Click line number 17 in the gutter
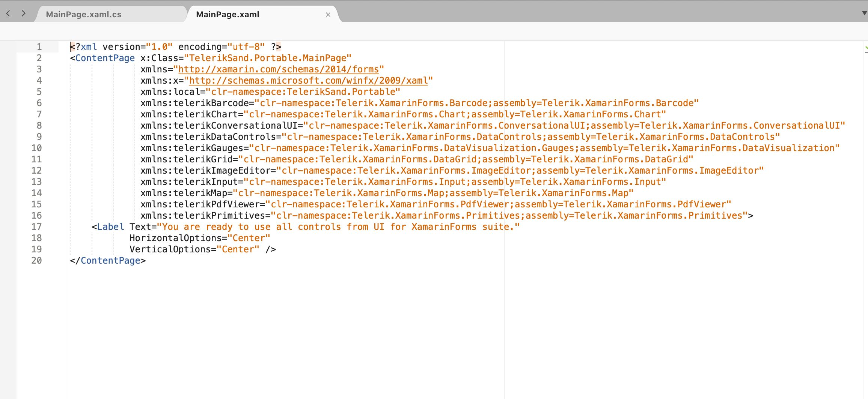Viewport: 868px width, 399px height. pos(36,227)
